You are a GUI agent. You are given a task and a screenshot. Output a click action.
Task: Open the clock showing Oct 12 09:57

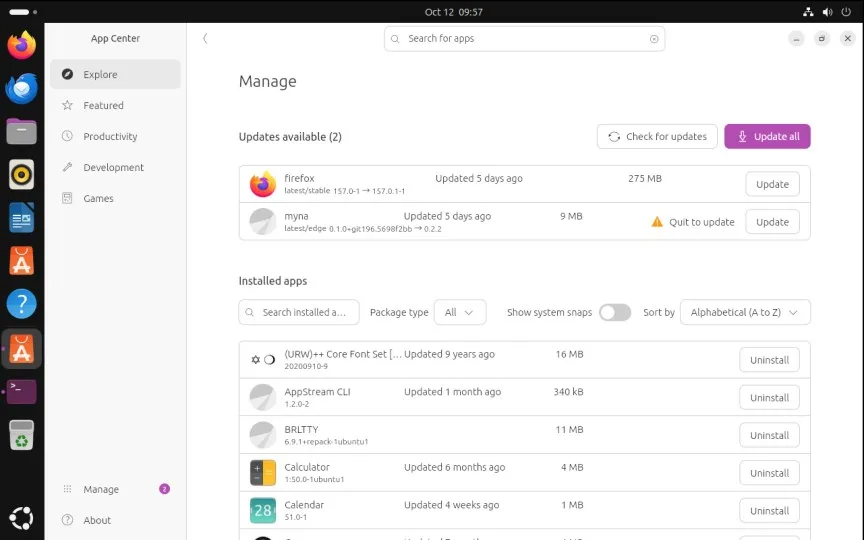tap(453, 12)
